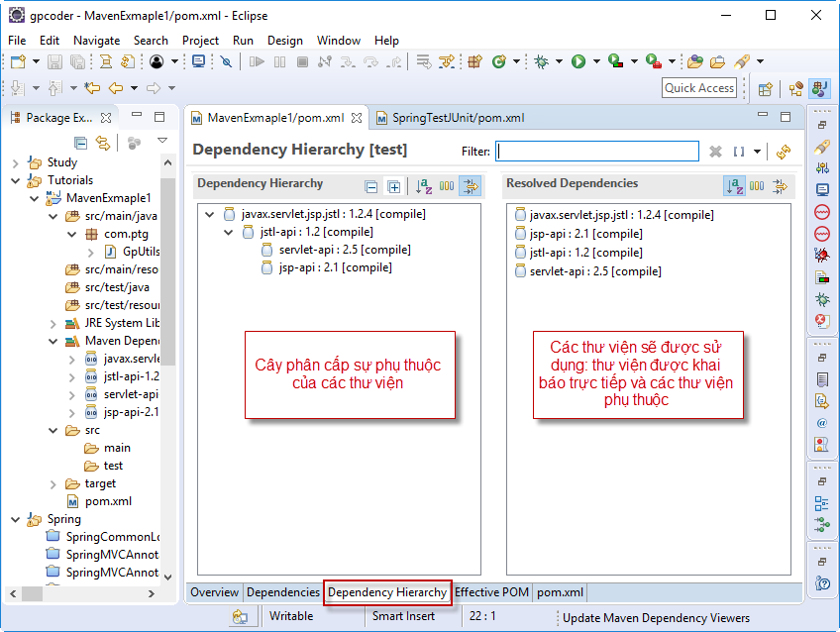Toggle Link with Editor in Package Explorer

click(103, 143)
